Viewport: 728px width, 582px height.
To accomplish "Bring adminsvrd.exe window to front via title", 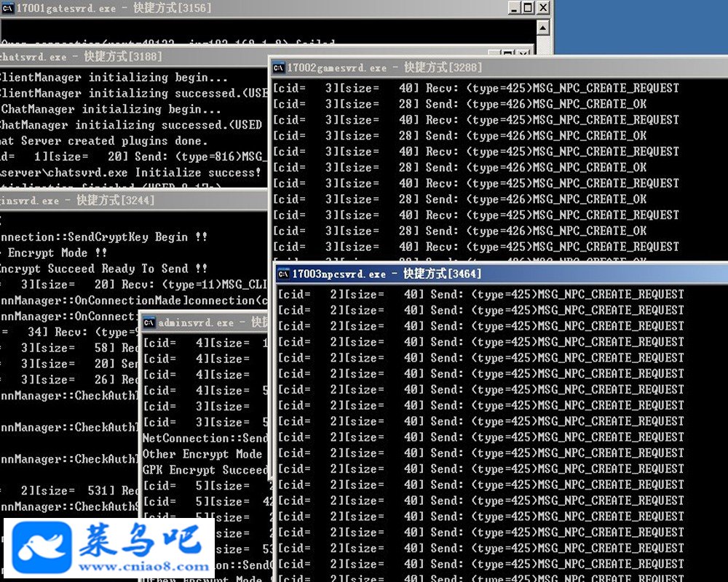I will point(205,322).
